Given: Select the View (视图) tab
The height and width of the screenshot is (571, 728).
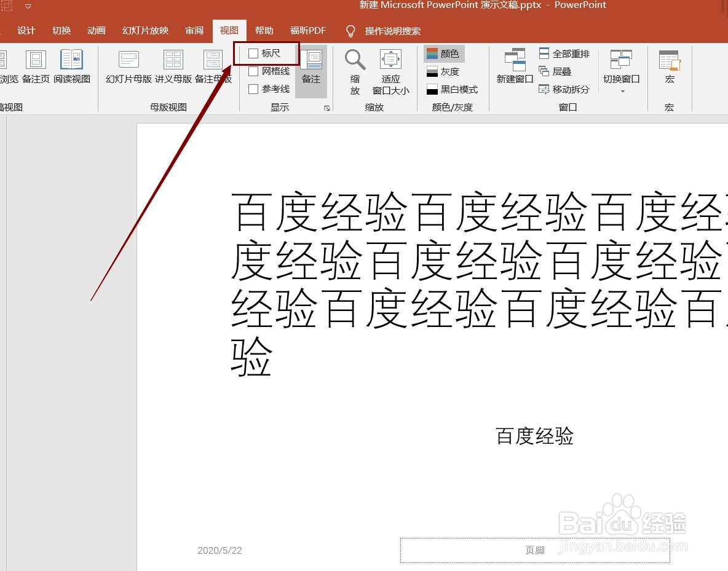Looking at the screenshot, I should (229, 31).
